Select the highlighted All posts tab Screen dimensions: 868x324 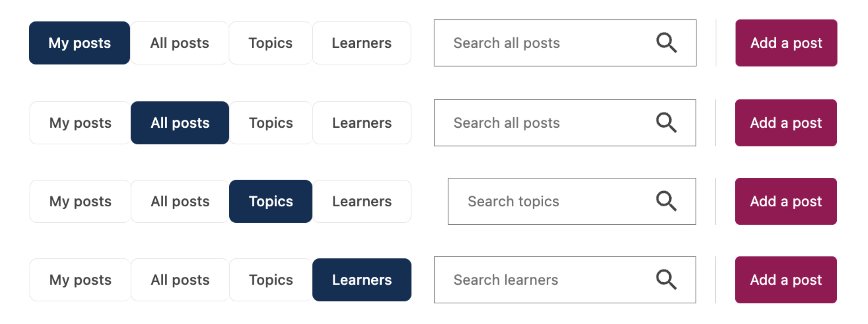(x=180, y=123)
